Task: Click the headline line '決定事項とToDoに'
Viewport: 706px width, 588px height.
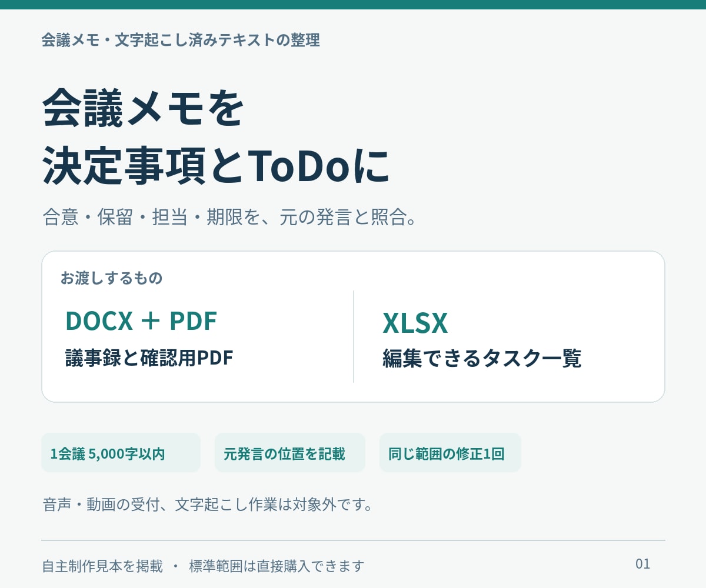Action: pos(216,165)
